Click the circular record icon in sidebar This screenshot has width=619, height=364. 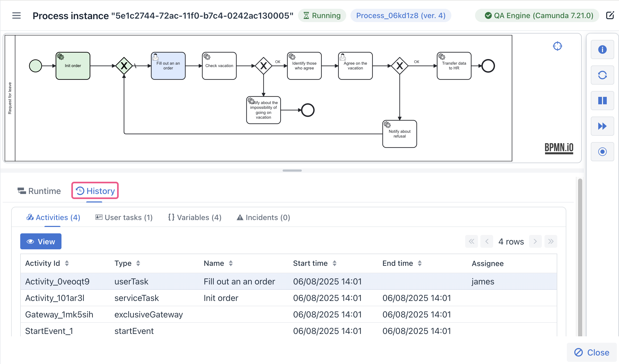click(x=603, y=152)
